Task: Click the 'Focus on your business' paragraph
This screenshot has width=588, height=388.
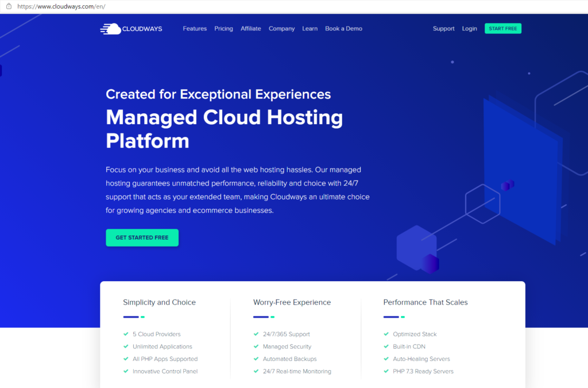Action: coord(237,190)
